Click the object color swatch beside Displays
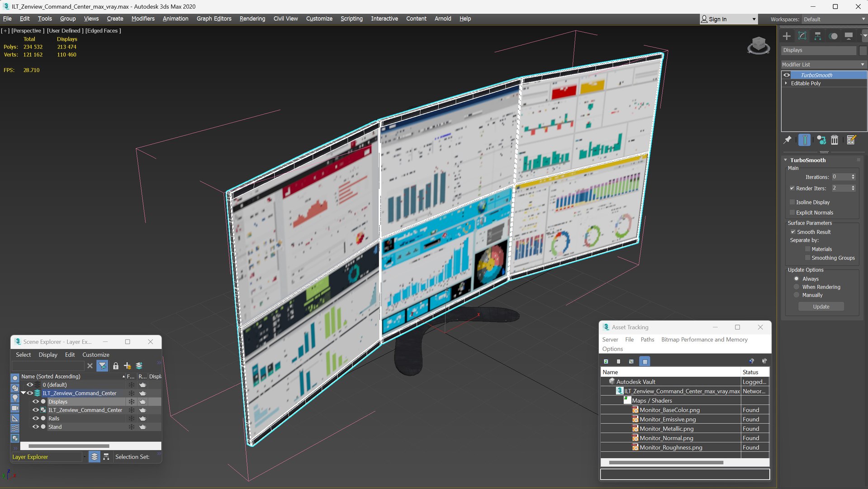The width and height of the screenshot is (868, 489). [863, 50]
